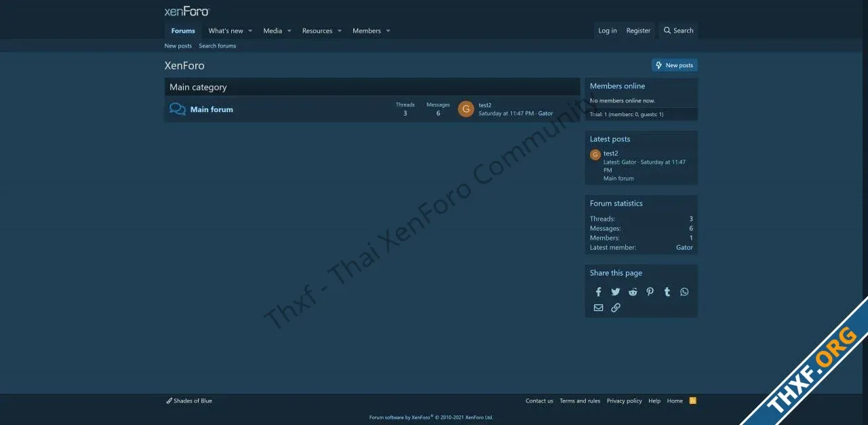Click the Register link

(x=638, y=31)
